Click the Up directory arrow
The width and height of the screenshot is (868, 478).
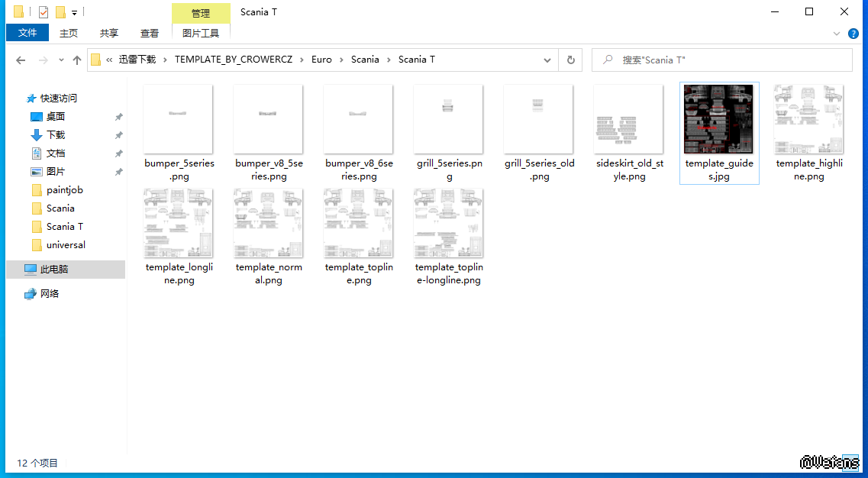pyautogui.click(x=76, y=60)
